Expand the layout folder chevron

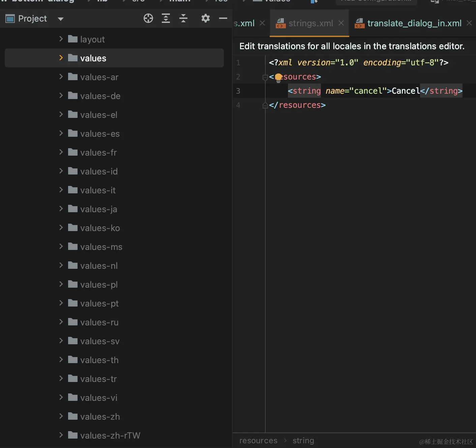(61, 39)
